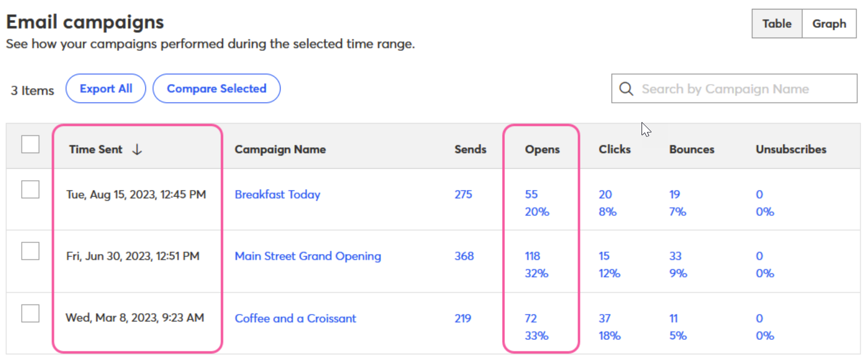Switch to the Table view tab
Screen dimensions: 868x358
click(777, 24)
